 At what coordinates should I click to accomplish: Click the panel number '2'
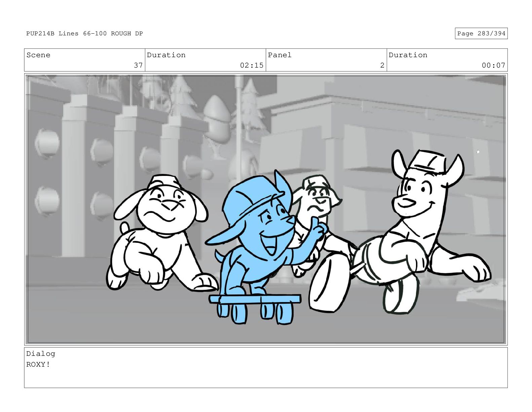tap(382, 65)
